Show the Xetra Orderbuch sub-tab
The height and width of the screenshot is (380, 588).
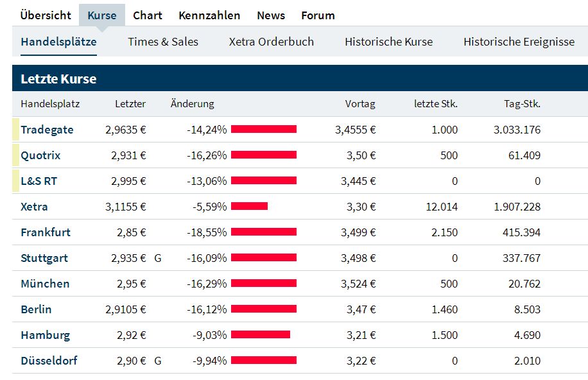coord(272,42)
